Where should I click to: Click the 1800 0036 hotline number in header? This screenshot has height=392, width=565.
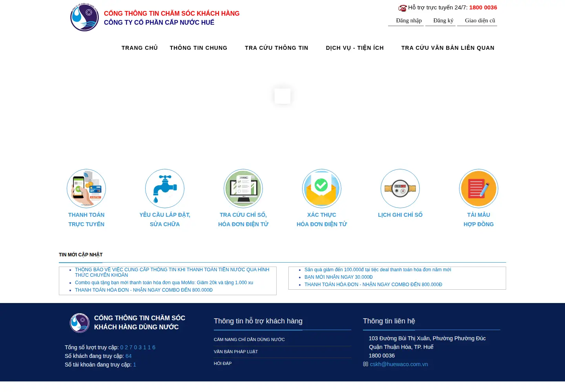point(483,7)
